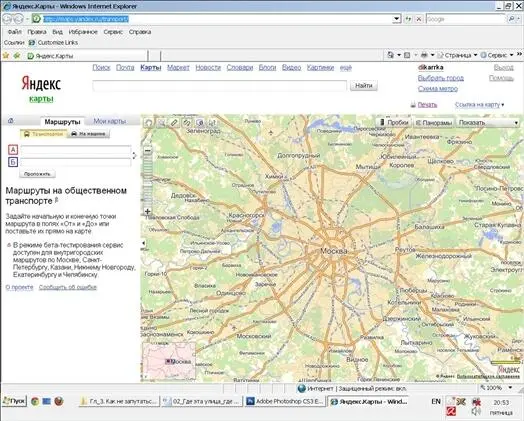
Task: Open the Справка menu
Action: (x=140, y=32)
